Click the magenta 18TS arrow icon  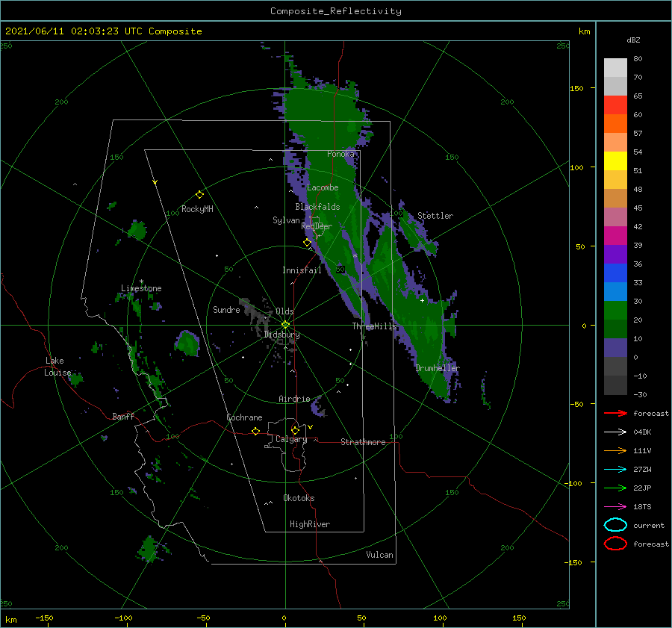pos(615,507)
